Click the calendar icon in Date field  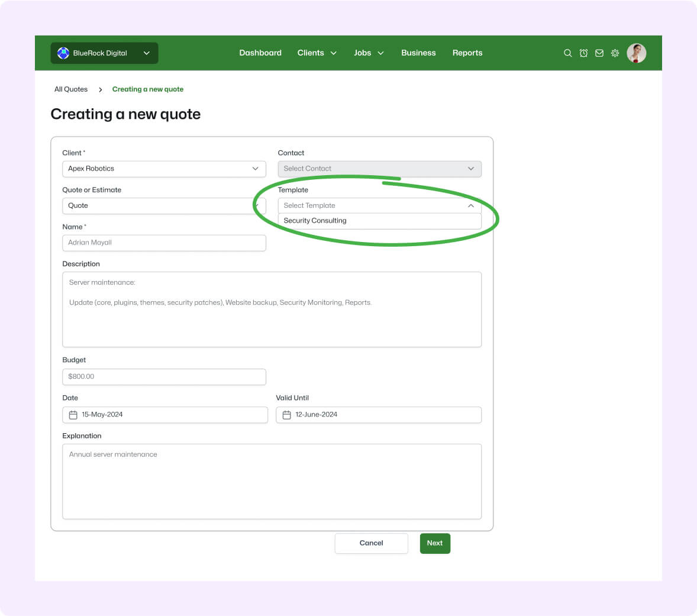(72, 415)
